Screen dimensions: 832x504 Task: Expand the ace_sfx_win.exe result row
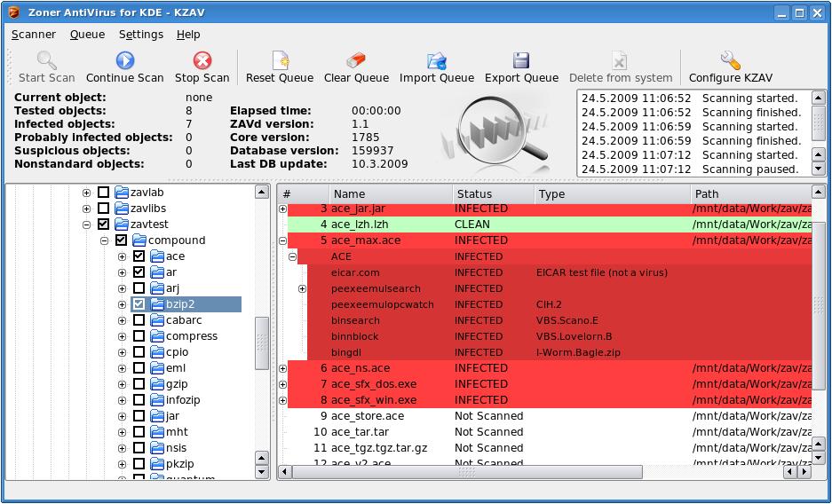point(283,400)
